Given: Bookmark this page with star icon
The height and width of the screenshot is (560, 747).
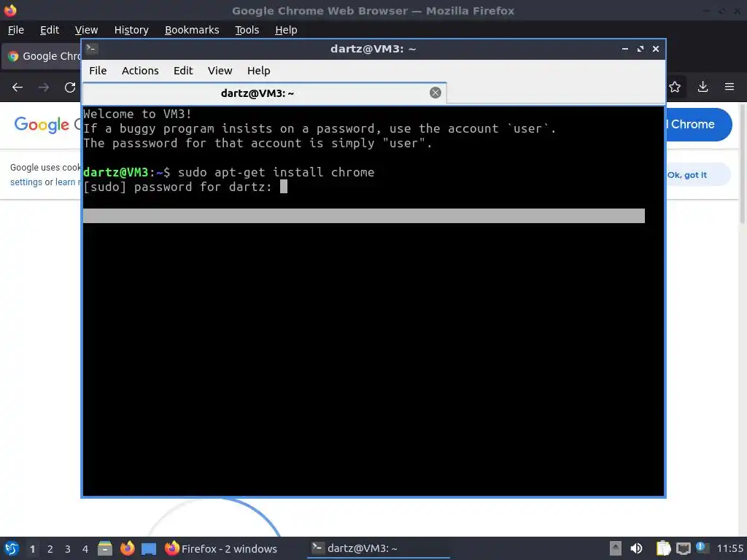Looking at the screenshot, I should pos(675,87).
